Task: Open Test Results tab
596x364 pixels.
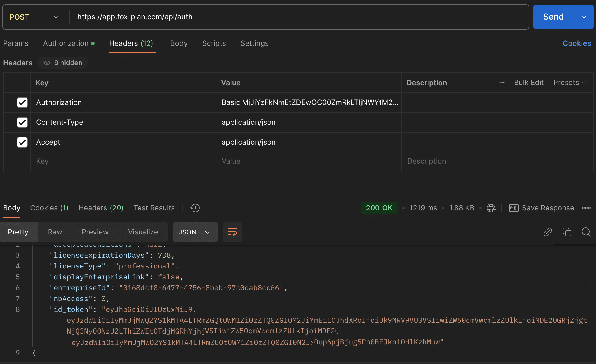Action: [x=154, y=208]
